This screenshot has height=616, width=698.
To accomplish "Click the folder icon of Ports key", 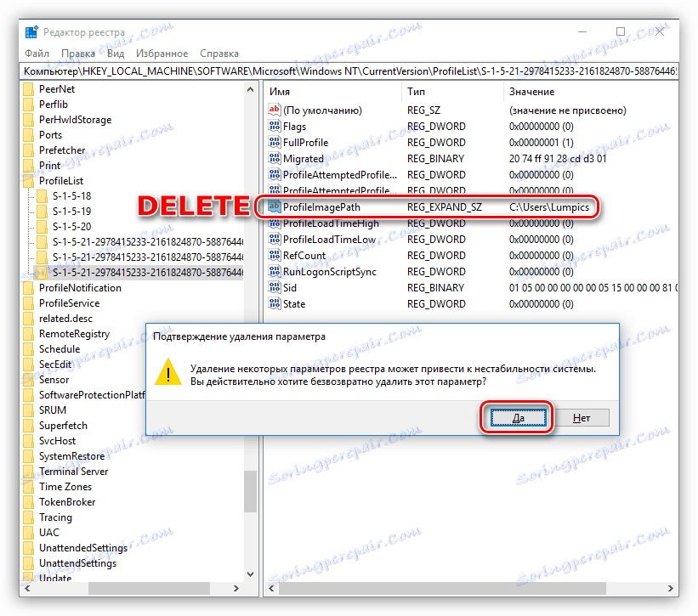I will 29,135.
